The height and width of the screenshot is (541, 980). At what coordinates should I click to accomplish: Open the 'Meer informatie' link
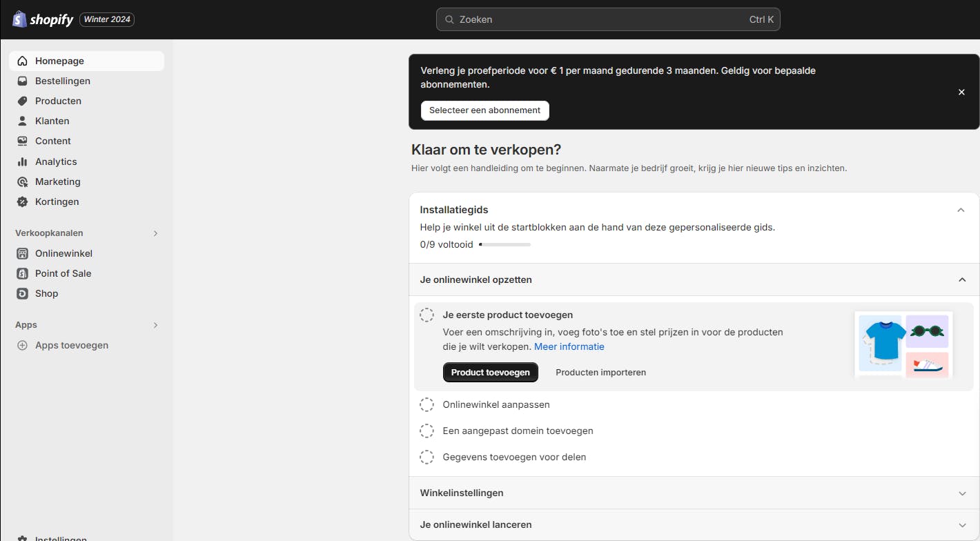tap(569, 346)
